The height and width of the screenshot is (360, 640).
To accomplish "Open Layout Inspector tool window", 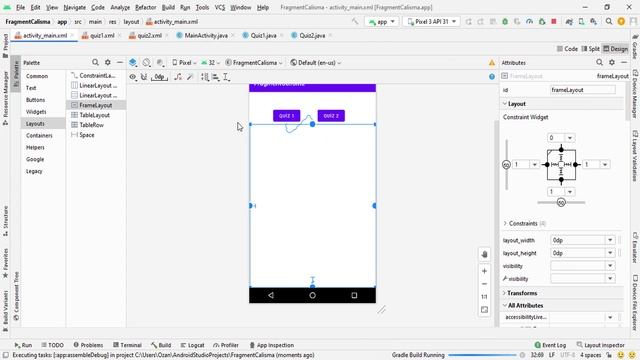I will tap(600, 345).
